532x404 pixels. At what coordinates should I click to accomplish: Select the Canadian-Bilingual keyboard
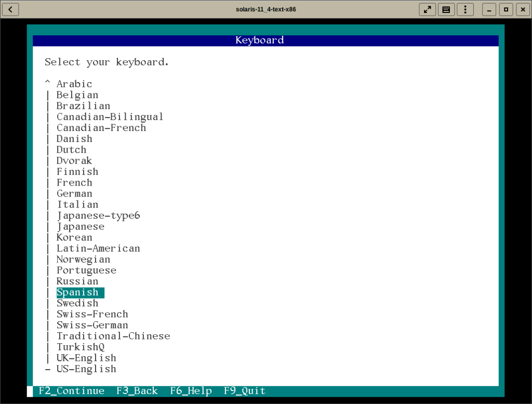110,117
